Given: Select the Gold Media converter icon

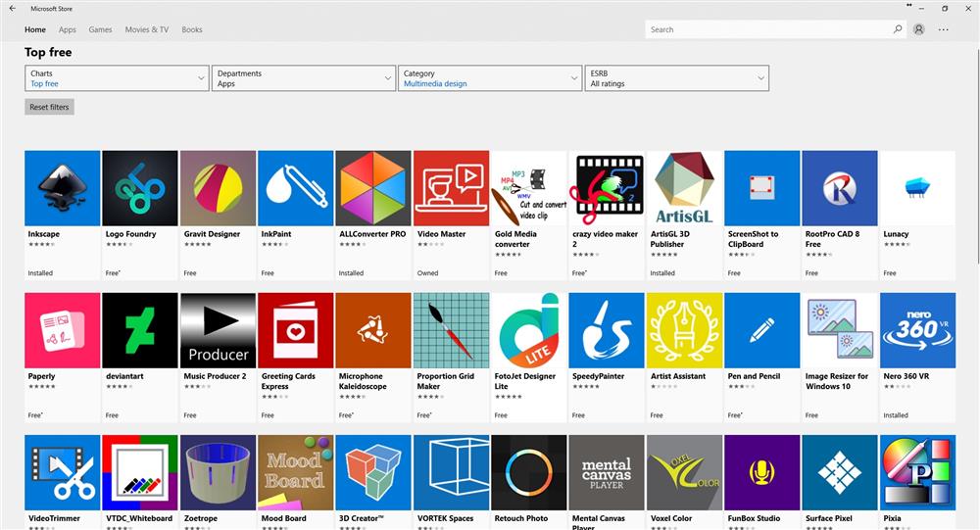Looking at the screenshot, I should pos(529,188).
